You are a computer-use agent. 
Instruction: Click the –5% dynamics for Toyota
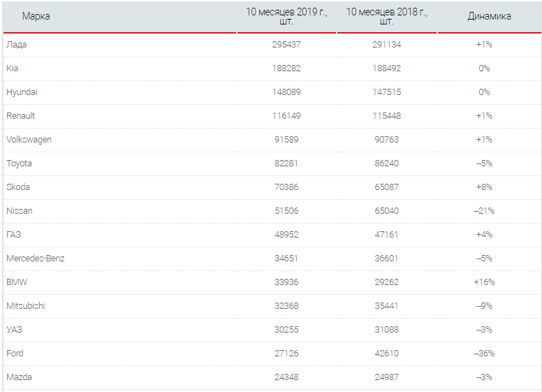(x=484, y=164)
